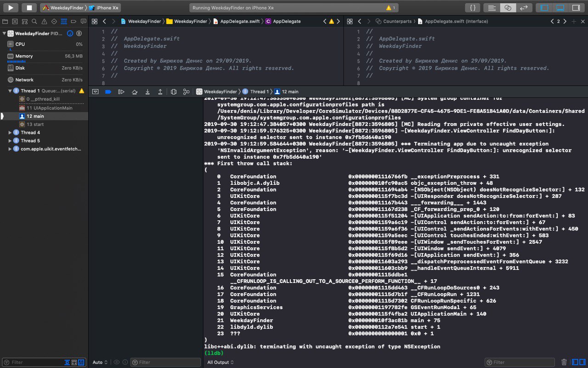Open the Source Control navigator

15,22
